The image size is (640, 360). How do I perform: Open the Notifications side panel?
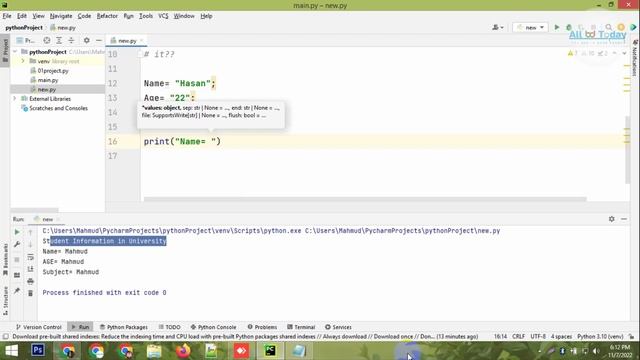[635, 58]
